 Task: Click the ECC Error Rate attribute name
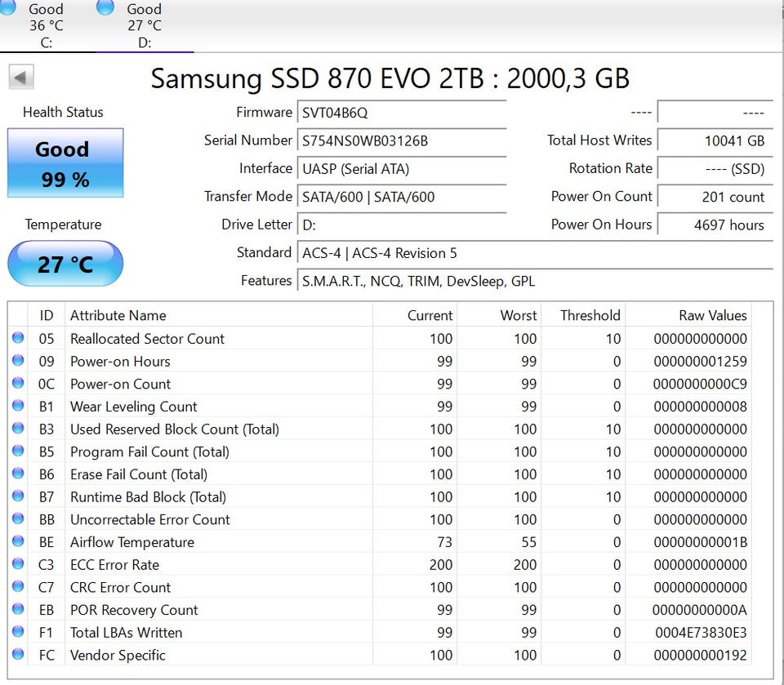click(114, 564)
